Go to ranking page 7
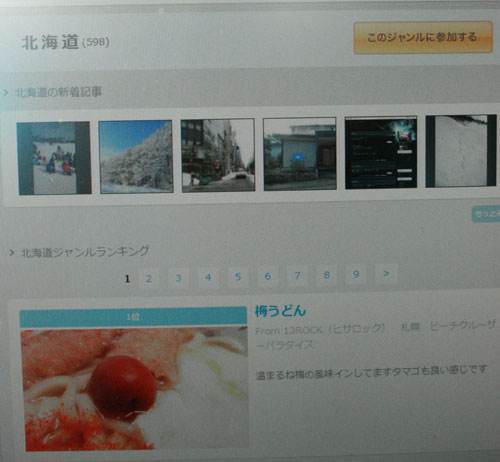The width and height of the screenshot is (500, 462). (297, 275)
